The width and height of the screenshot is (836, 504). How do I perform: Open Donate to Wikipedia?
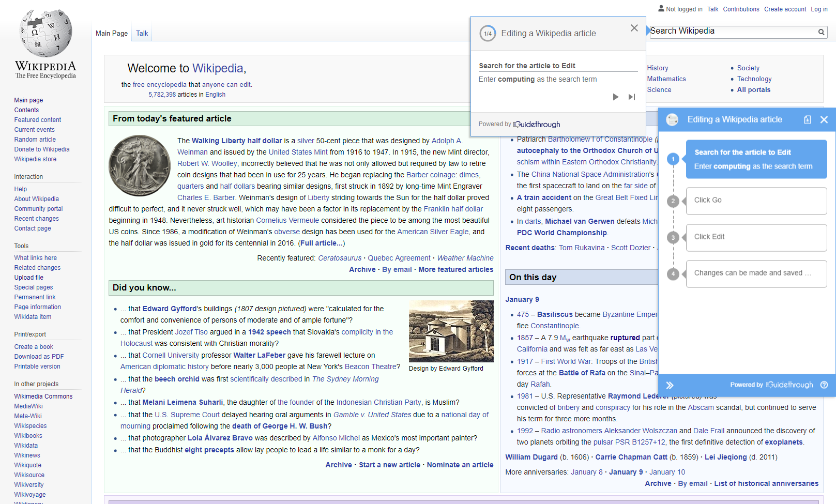coord(42,149)
